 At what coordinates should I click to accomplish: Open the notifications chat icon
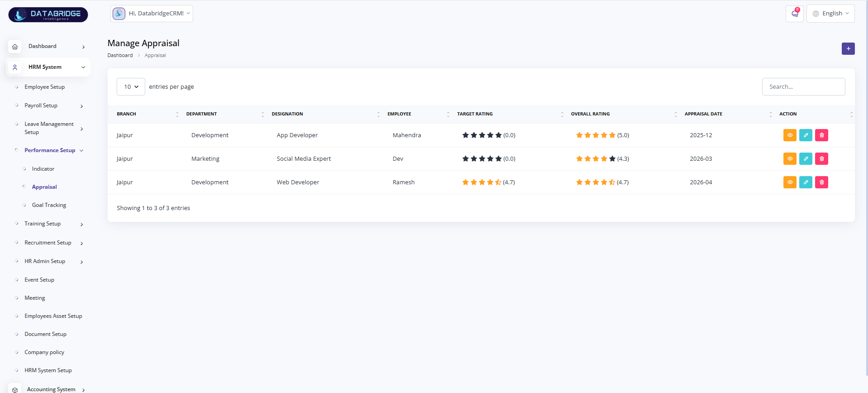(795, 14)
